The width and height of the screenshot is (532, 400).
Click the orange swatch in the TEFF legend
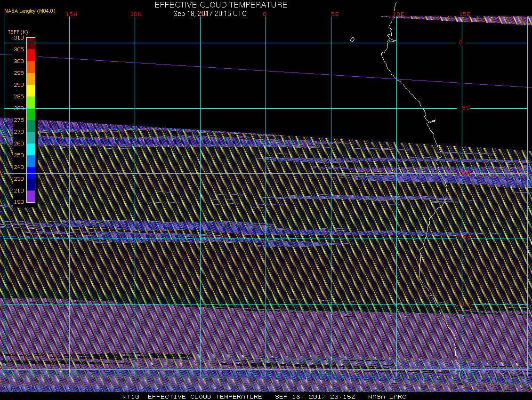[31, 79]
